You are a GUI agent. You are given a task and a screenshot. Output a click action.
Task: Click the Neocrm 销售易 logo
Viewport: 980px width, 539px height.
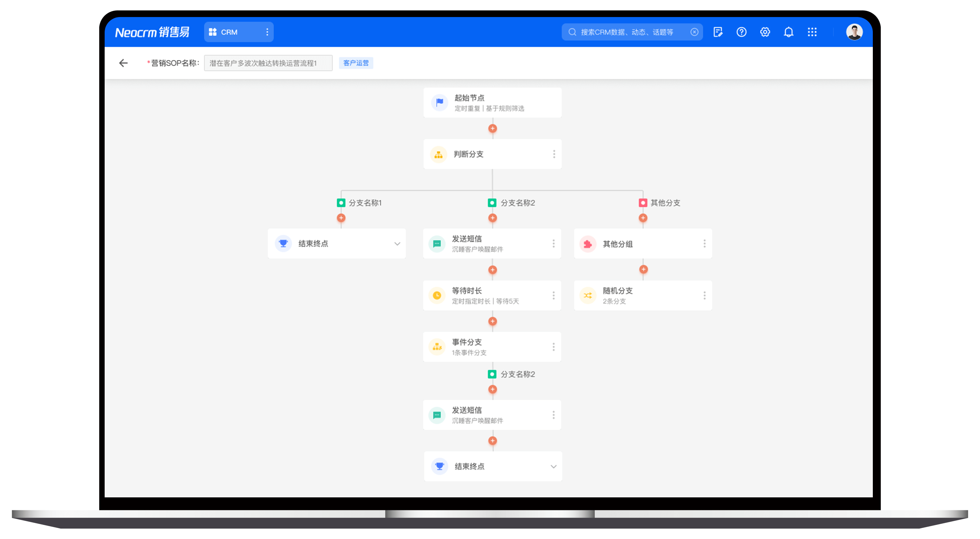click(152, 32)
